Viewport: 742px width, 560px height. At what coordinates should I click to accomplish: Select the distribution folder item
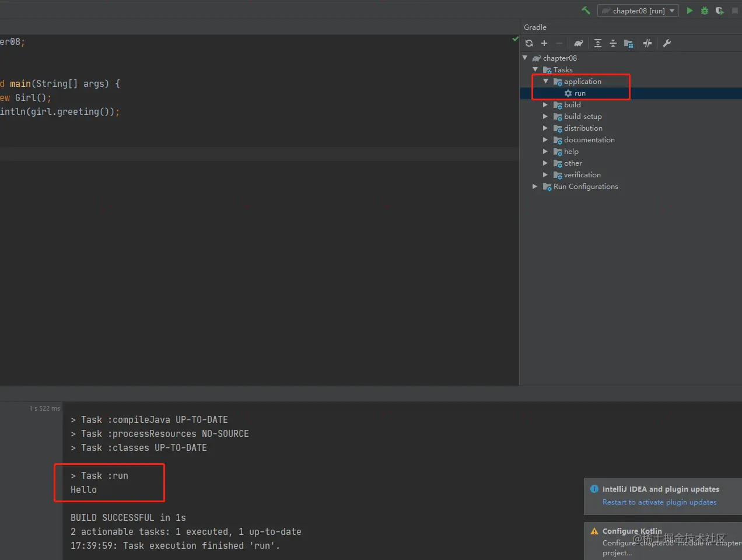point(583,128)
